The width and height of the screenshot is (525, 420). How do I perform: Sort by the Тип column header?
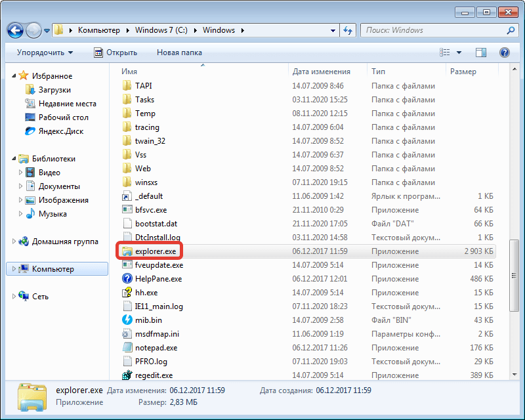[379, 72]
